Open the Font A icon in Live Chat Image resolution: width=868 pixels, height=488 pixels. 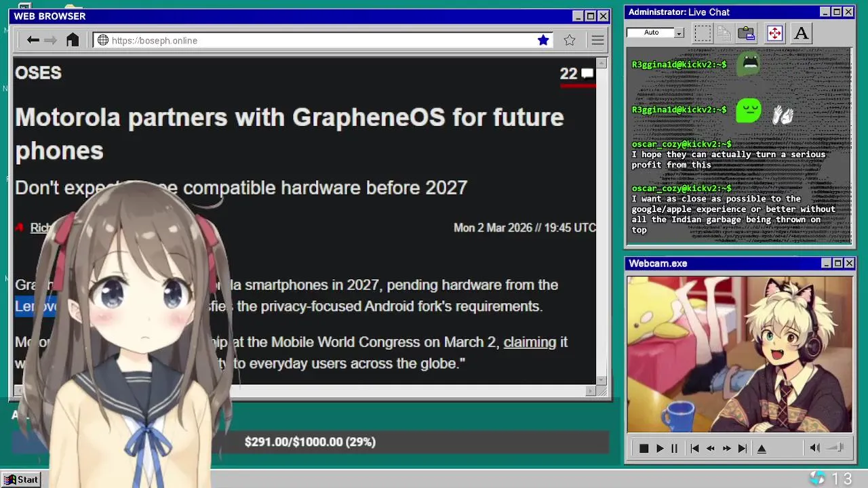pyautogui.click(x=801, y=33)
